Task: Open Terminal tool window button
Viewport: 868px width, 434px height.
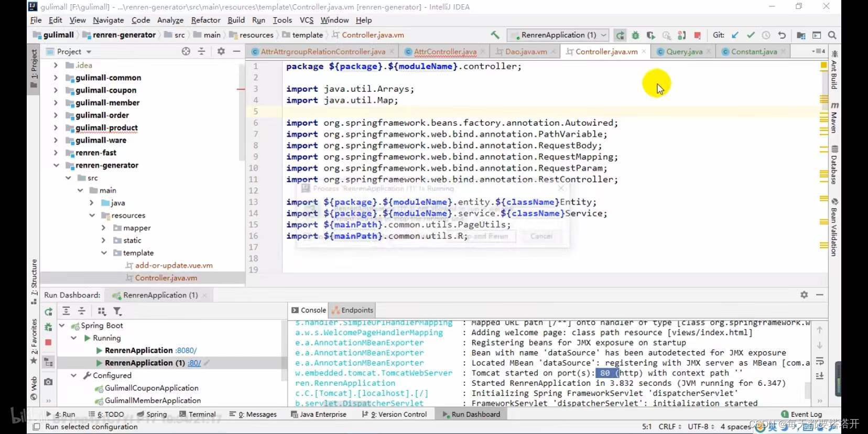Action: (198, 414)
